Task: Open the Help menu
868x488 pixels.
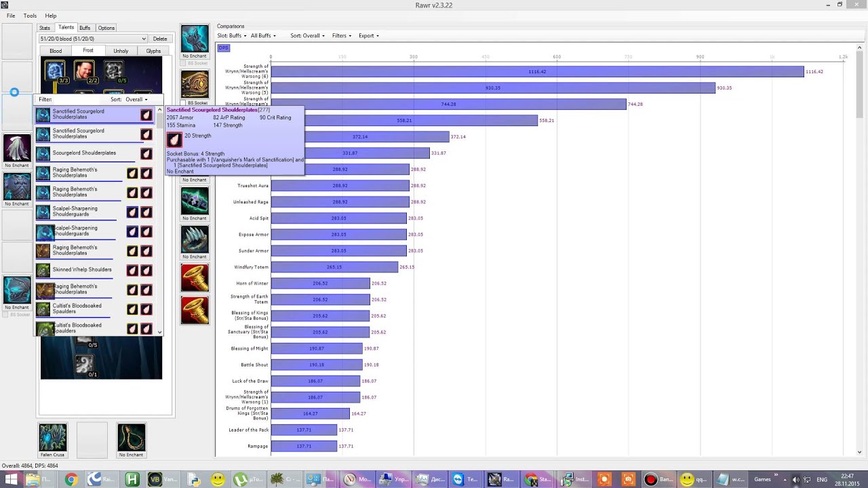Action: click(51, 16)
